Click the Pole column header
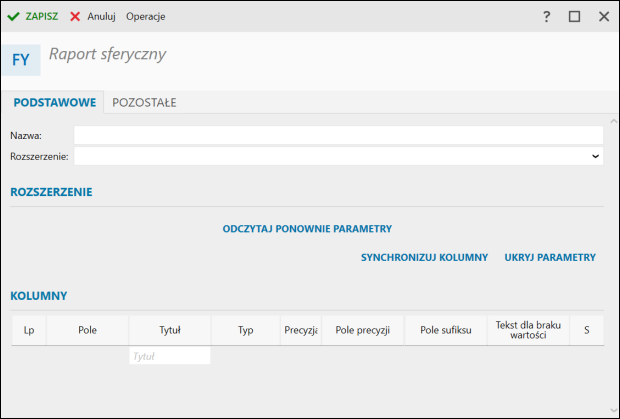The image size is (620, 419). 87,330
